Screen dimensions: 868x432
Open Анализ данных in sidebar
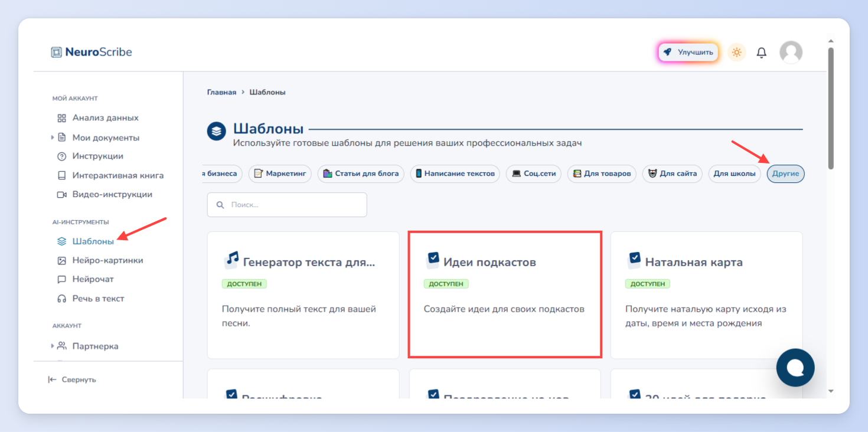(x=105, y=118)
